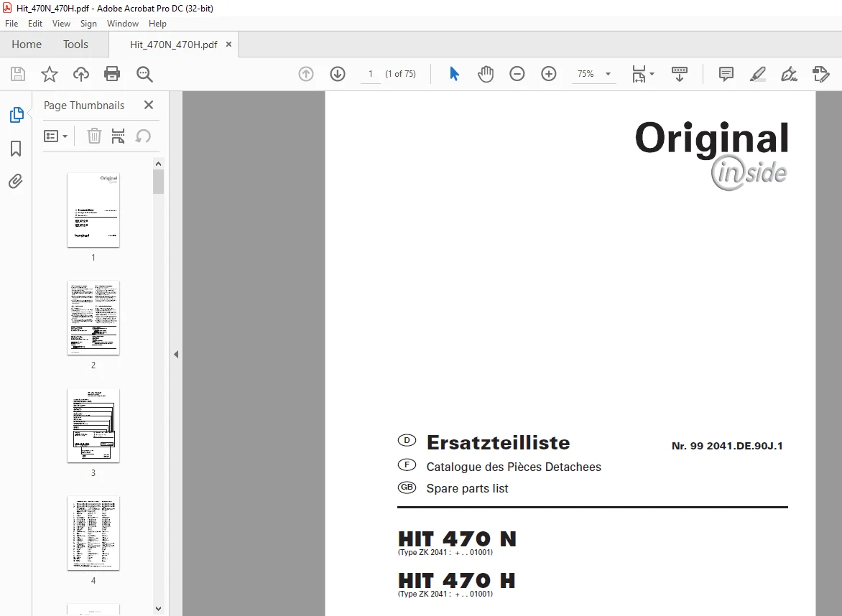This screenshot has height=616, width=842.
Task: Open the File menu
Action: pos(11,24)
